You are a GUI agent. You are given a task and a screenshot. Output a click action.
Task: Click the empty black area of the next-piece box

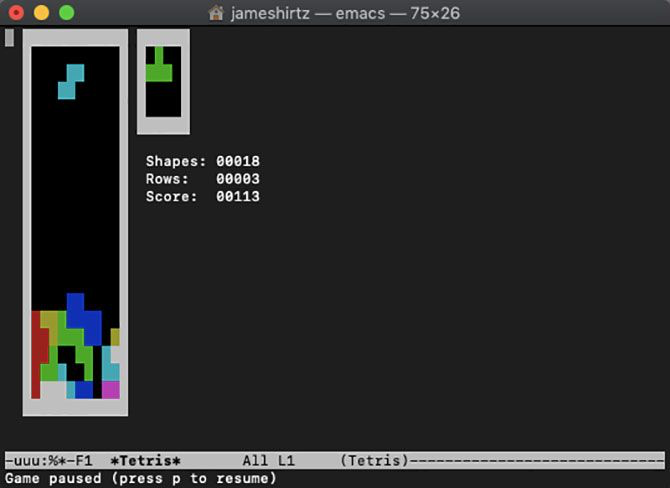tap(164, 100)
